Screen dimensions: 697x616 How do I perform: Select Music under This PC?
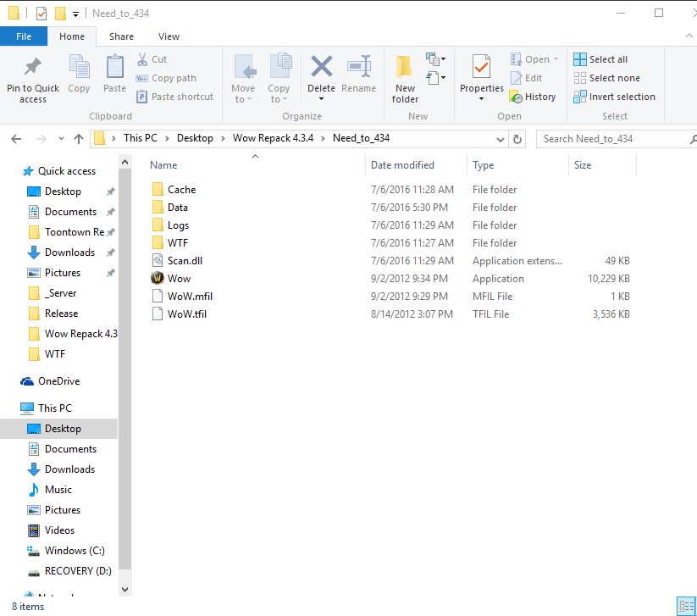tap(50, 490)
